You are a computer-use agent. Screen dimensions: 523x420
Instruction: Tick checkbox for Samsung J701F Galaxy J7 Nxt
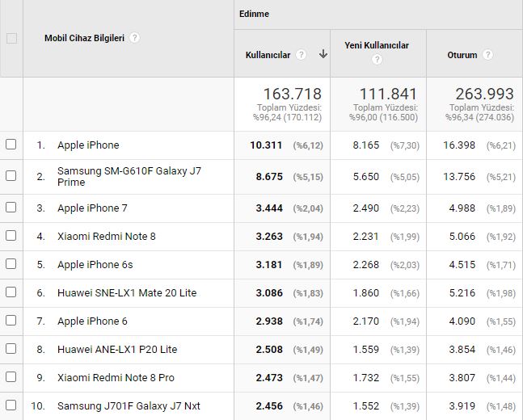point(11,405)
